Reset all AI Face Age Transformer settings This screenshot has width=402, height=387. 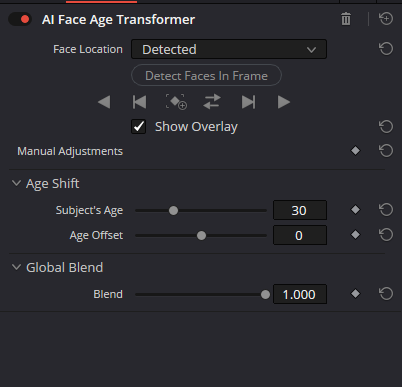pos(386,19)
